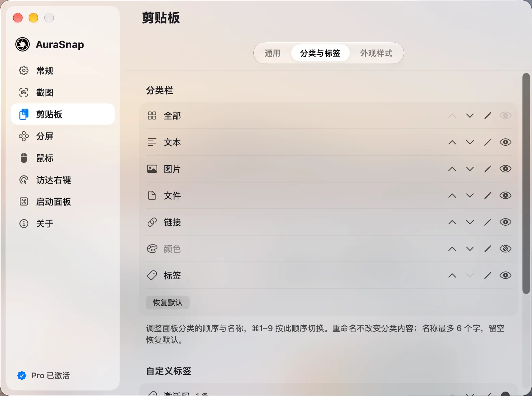This screenshot has width=532, height=396.
Task: Move 颜色 category up with chevron
Action: click(452, 249)
